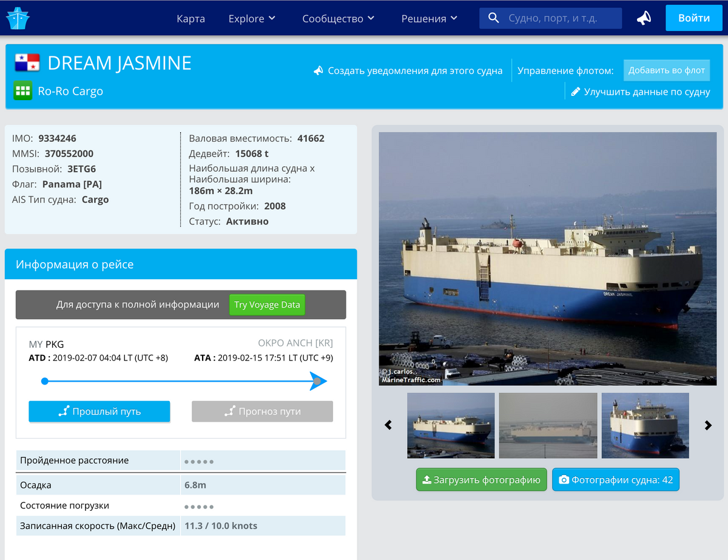Open the Сообщество dropdown menu
The width and height of the screenshot is (728, 560).
(338, 18)
